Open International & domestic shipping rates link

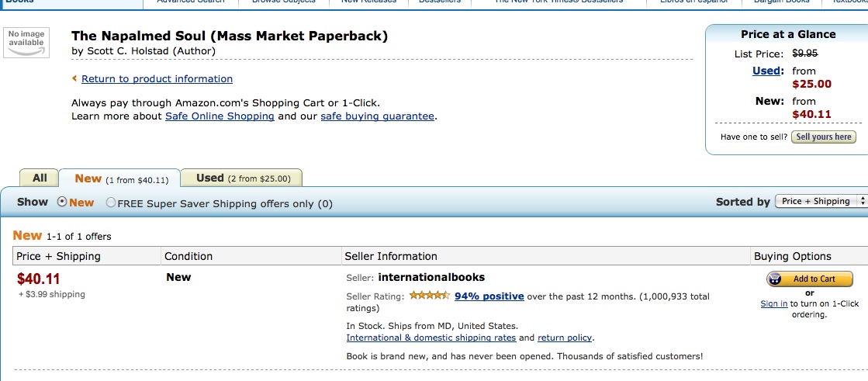pyautogui.click(x=431, y=338)
